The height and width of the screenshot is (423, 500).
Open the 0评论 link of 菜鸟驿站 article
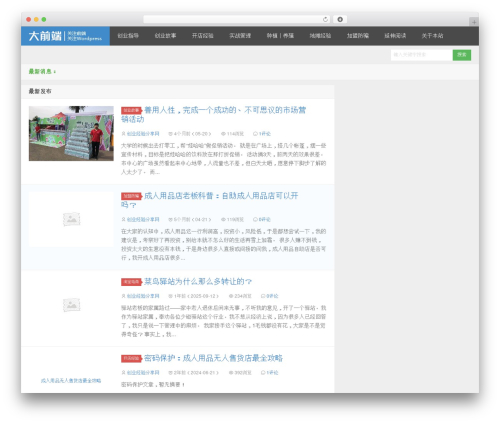[273, 296]
